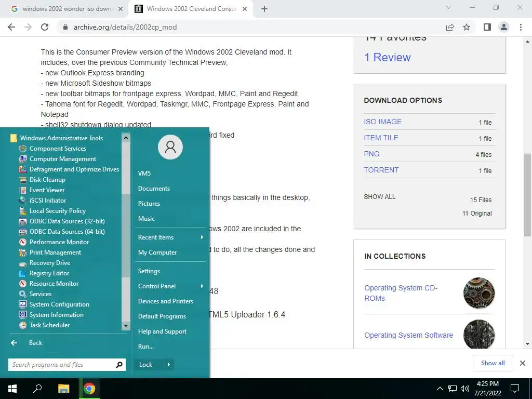Image resolution: width=532 pixels, height=399 pixels.
Task: Open ODBC Data Sources (32-bit) icon
Action: 23,221
